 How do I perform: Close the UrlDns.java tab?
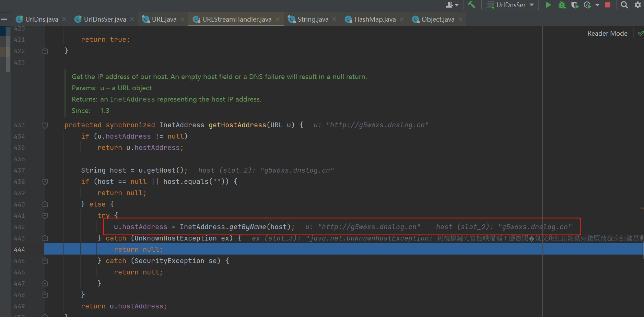[64, 20]
